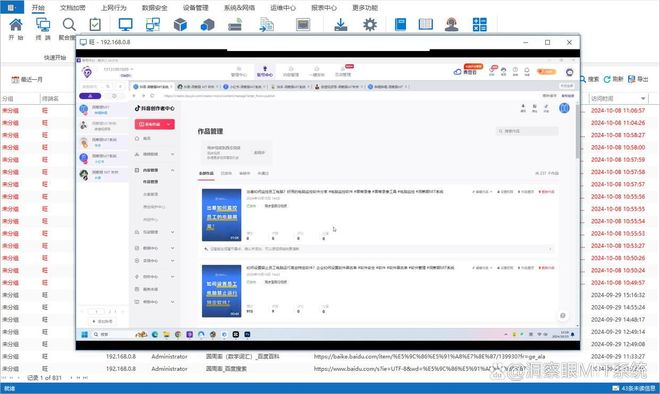The height and width of the screenshot is (394, 660).
Task: Click the red publish button dropdown arrow
Action: pos(169,124)
